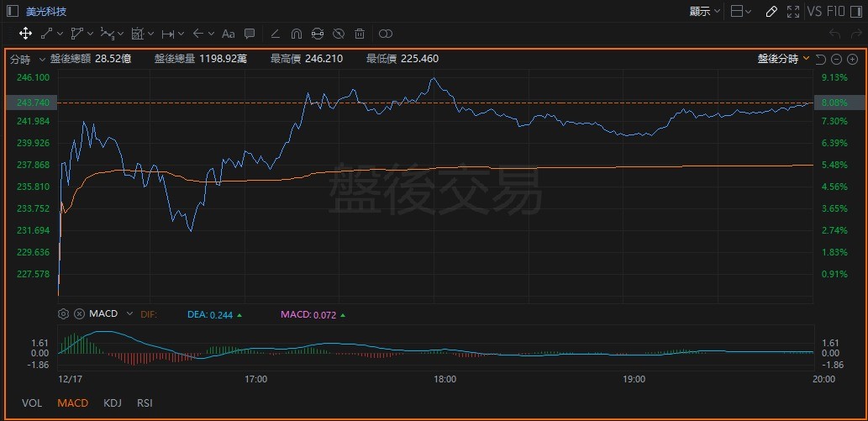Click the 9.13% percent axis label
The width and height of the screenshot is (868, 421).
point(834,77)
